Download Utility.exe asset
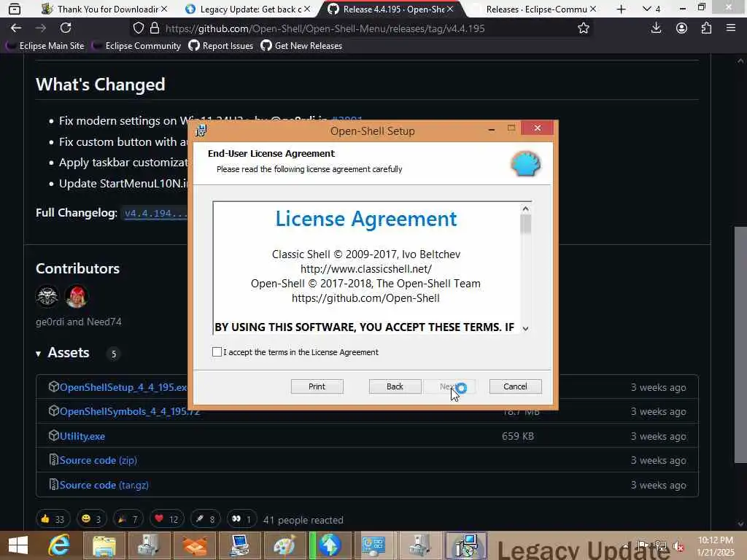The width and height of the screenshot is (747, 560). click(x=82, y=436)
